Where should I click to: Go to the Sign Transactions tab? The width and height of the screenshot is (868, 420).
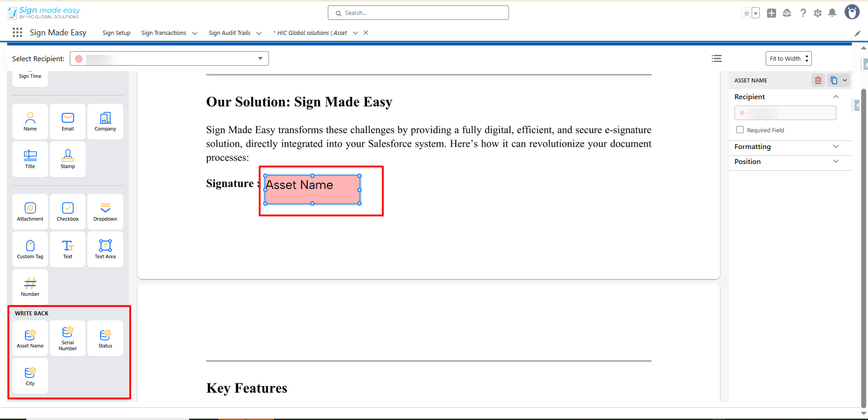[x=164, y=33]
